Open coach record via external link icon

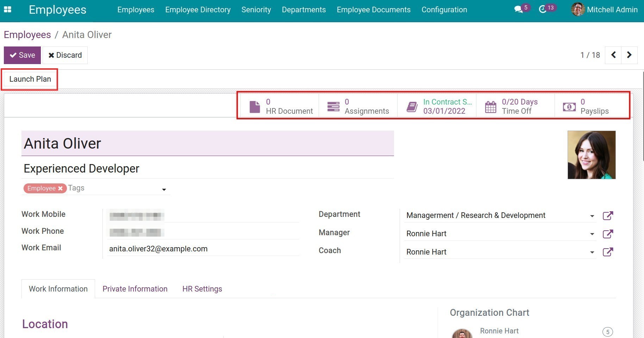pyautogui.click(x=608, y=252)
